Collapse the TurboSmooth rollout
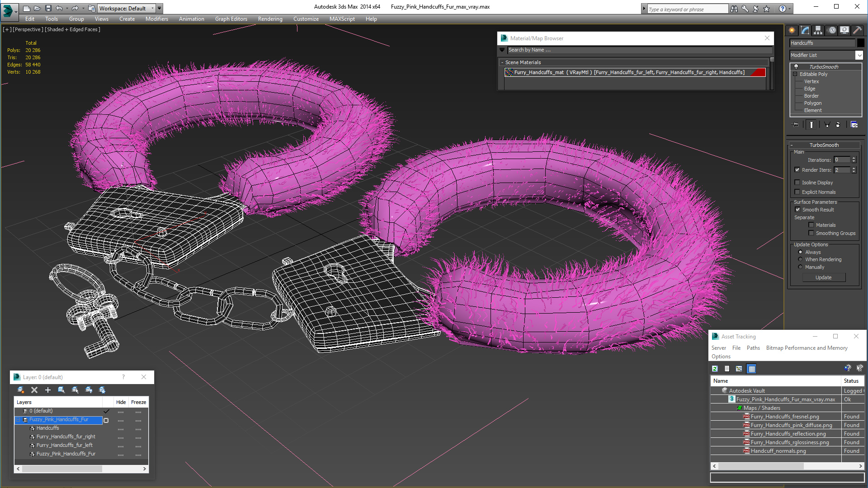 coord(792,145)
